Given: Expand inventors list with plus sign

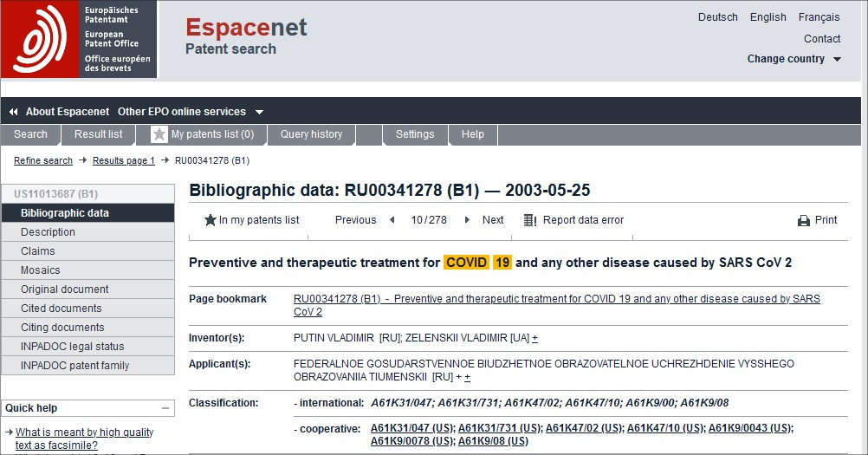Looking at the screenshot, I should coord(534,338).
